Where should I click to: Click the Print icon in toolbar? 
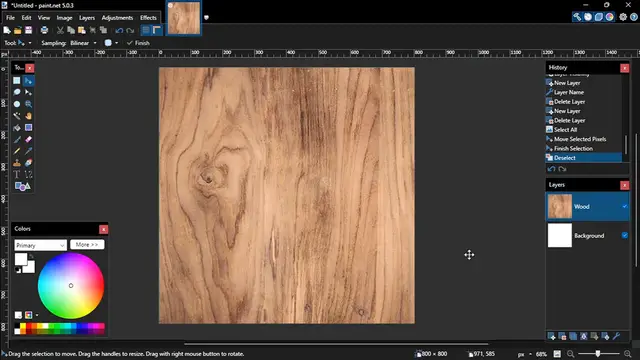tap(44, 30)
